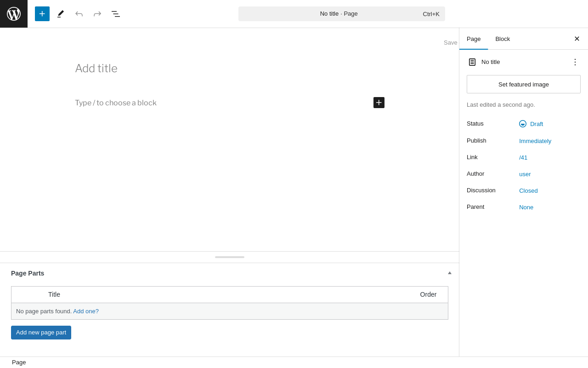Click the WordPress logo to view pages

(x=14, y=14)
